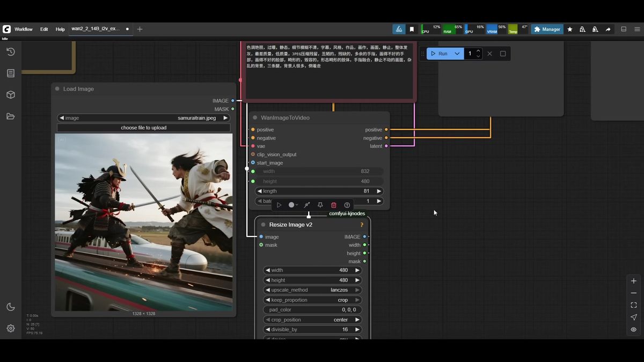Increase the batch count stepper

click(x=478, y=51)
